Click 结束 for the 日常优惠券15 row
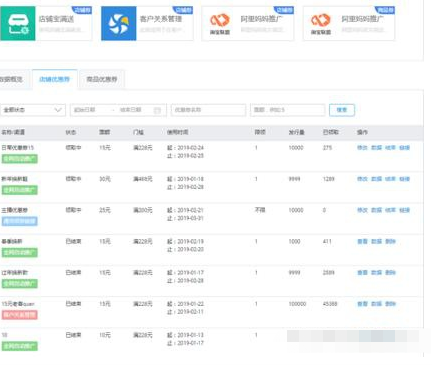Image resolution: width=432 pixels, height=365 pixels. click(x=390, y=148)
